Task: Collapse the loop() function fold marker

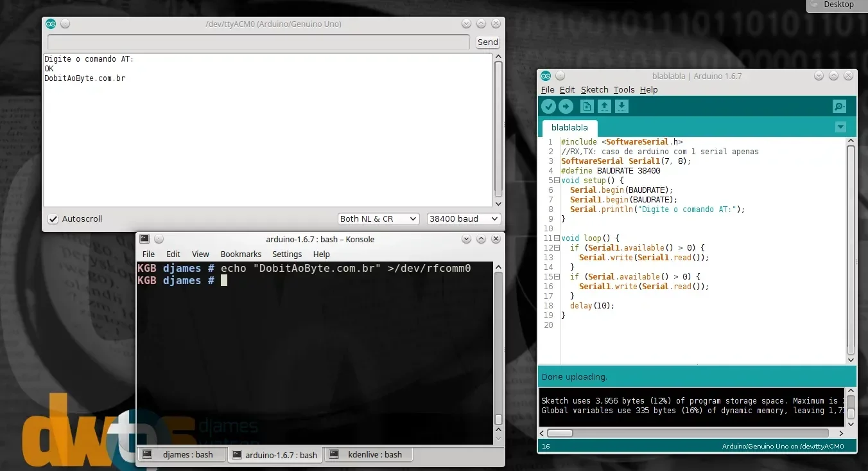Action: click(x=556, y=238)
